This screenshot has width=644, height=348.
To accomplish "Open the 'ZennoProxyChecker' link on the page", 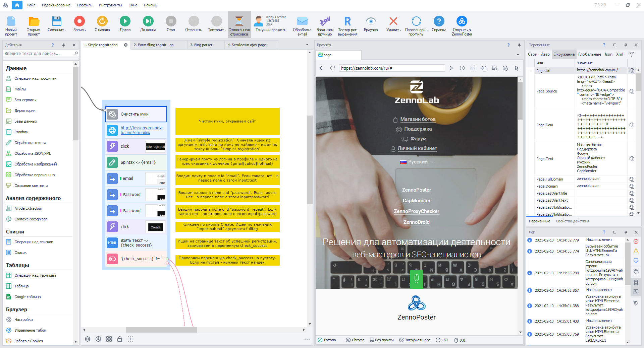I will point(417,211).
